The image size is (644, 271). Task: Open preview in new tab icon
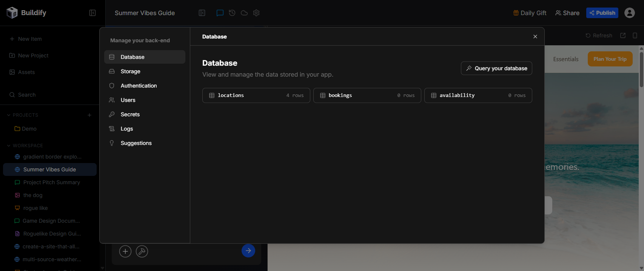click(623, 35)
